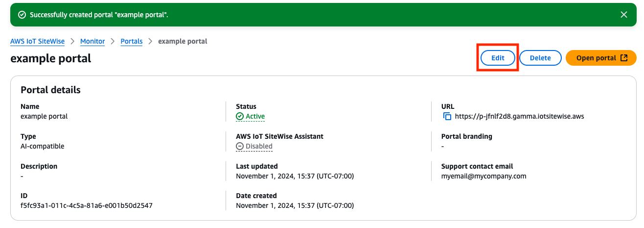The width and height of the screenshot is (644, 228).
Task: Click the Active status label
Action: tap(255, 117)
